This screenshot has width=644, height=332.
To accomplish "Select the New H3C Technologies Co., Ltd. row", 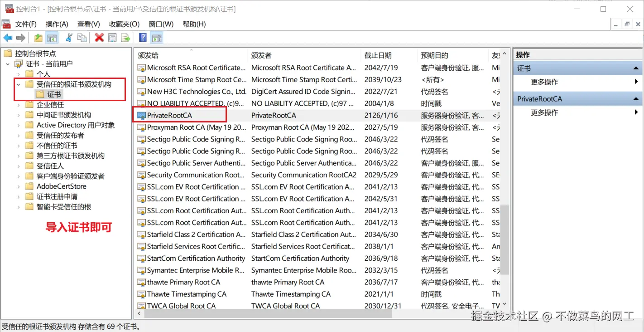I will pos(318,92).
